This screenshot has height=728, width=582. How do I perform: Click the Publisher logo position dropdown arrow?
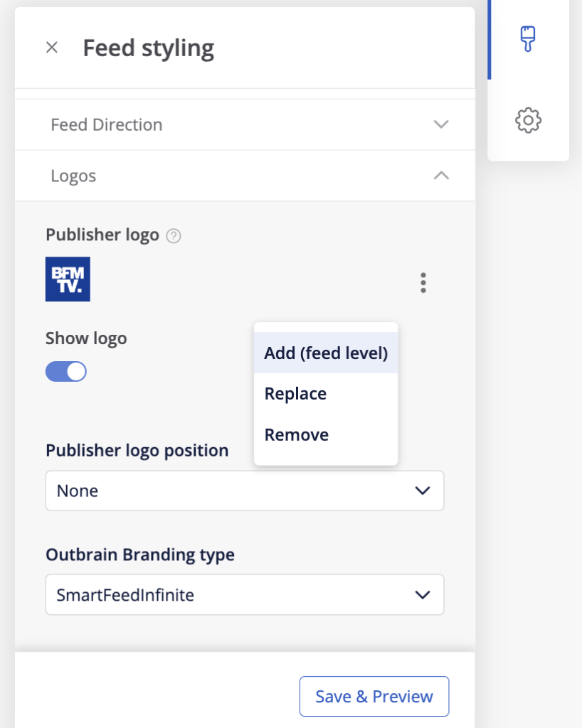pyautogui.click(x=423, y=491)
